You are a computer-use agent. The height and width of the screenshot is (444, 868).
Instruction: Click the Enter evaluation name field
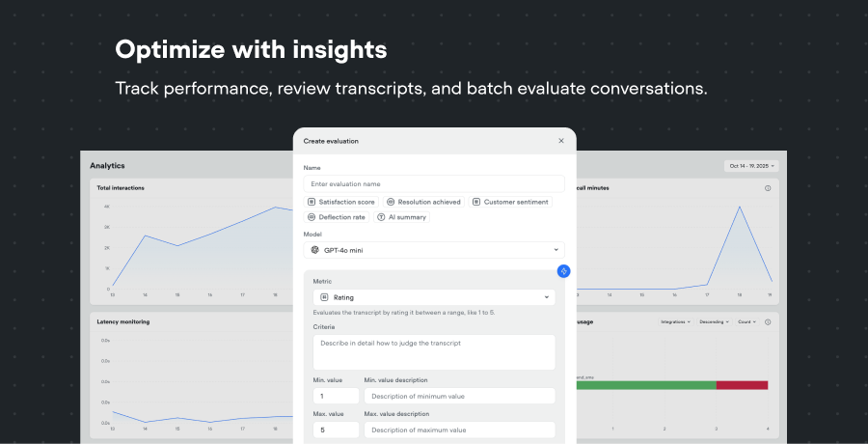434,183
